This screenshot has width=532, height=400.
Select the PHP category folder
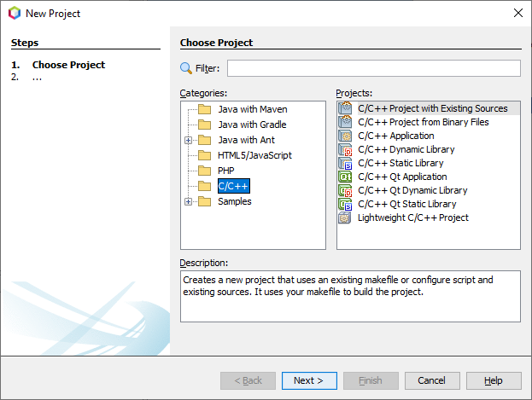225,171
